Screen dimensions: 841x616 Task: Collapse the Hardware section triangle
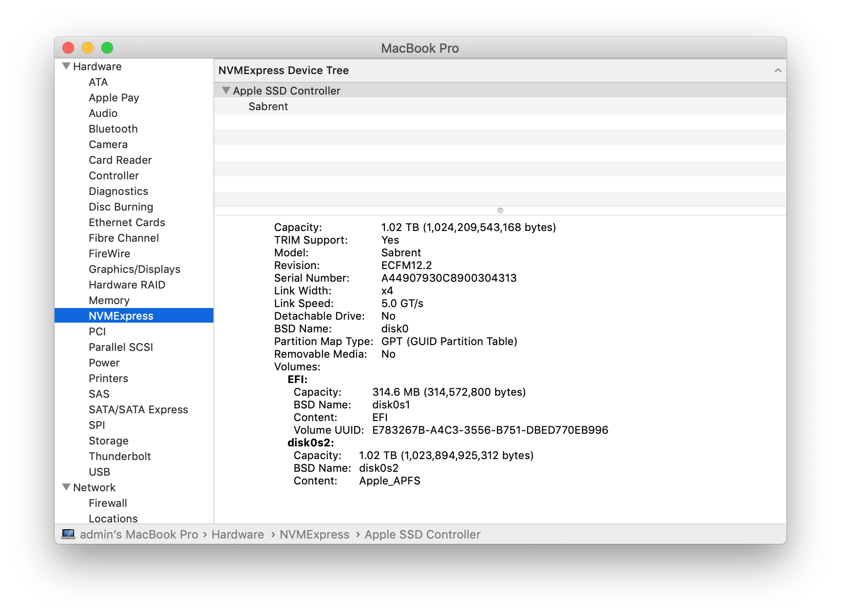point(66,66)
